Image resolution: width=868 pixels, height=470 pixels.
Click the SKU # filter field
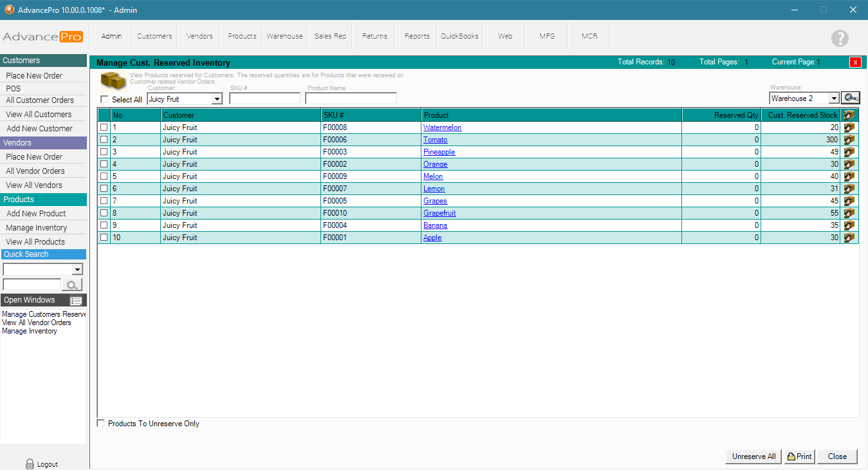coord(265,99)
